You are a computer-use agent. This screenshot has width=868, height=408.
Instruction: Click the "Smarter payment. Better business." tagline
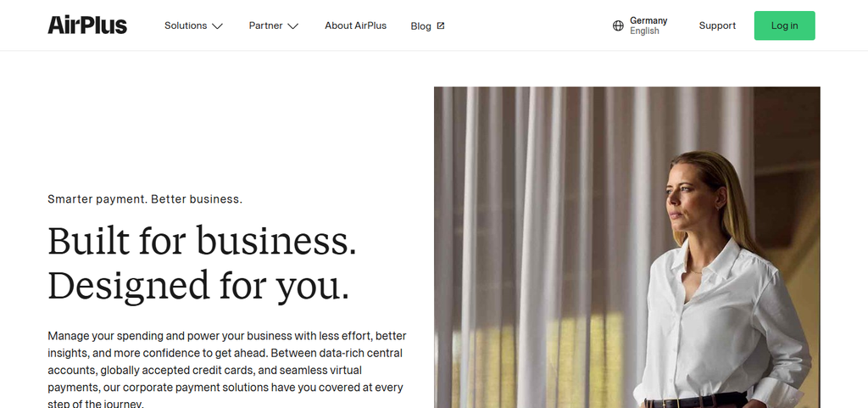click(x=145, y=199)
